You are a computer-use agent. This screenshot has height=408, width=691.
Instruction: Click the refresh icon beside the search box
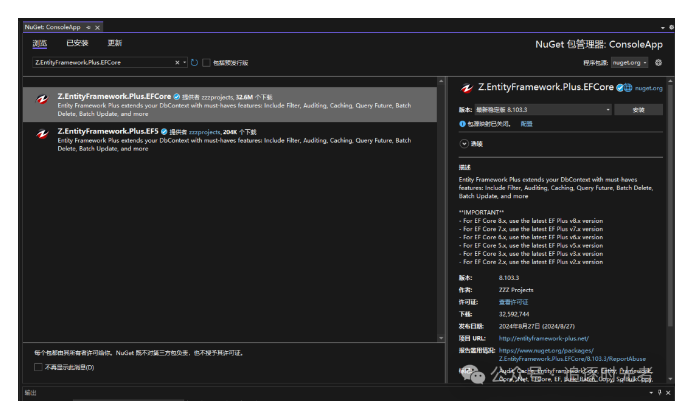click(194, 63)
